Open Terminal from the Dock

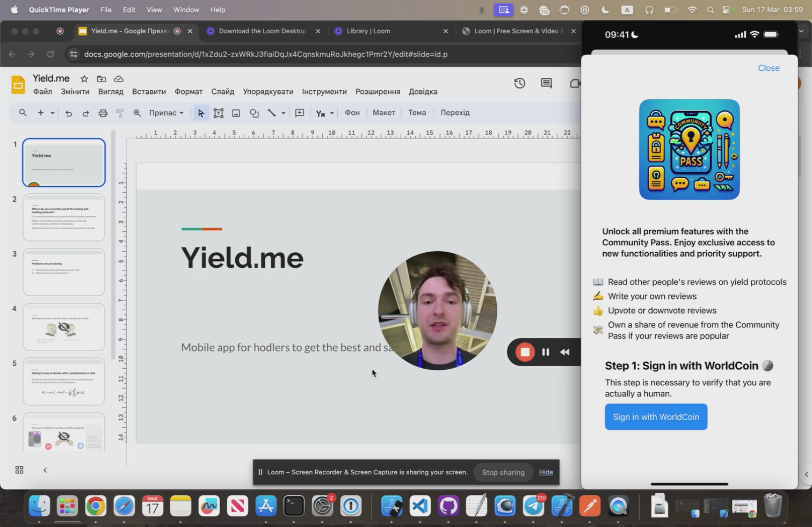click(294, 506)
